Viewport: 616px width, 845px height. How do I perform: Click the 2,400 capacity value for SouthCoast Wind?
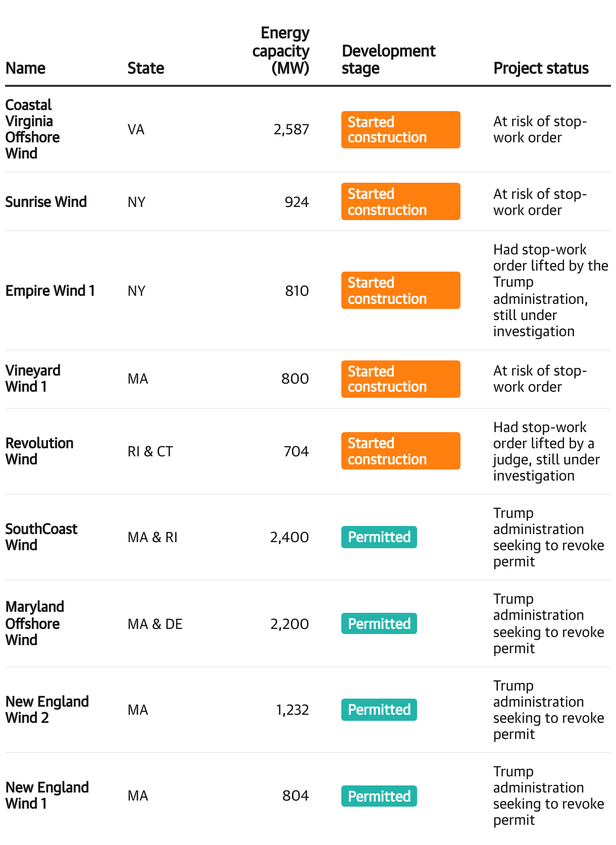[x=289, y=537]
